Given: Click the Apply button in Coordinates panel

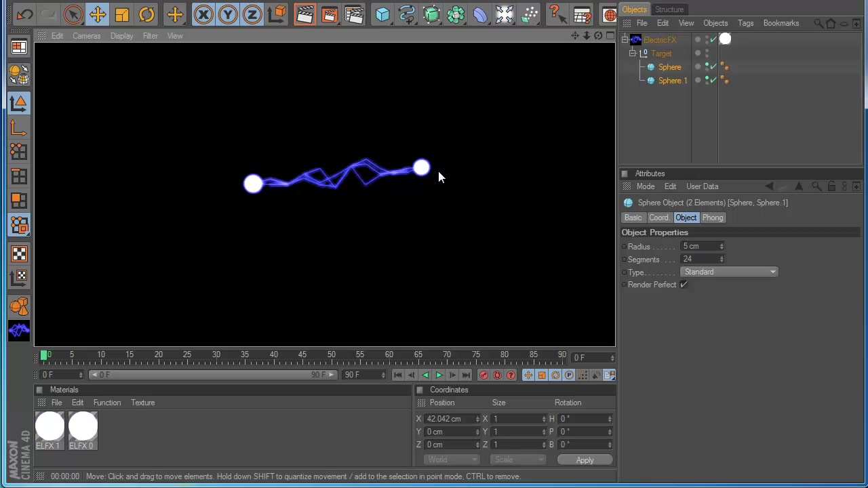Looking at the screenshot, I should [x=585, y=460].
